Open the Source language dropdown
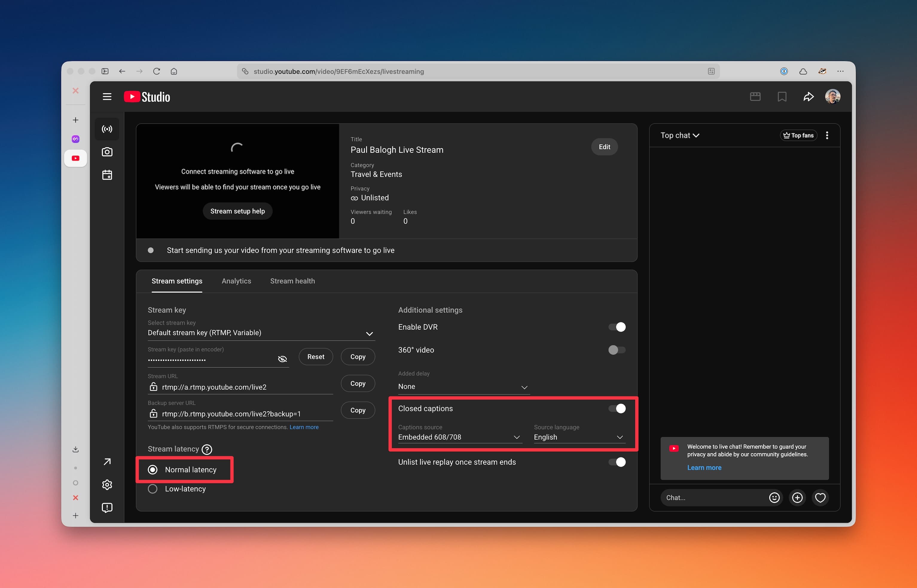 620,437
